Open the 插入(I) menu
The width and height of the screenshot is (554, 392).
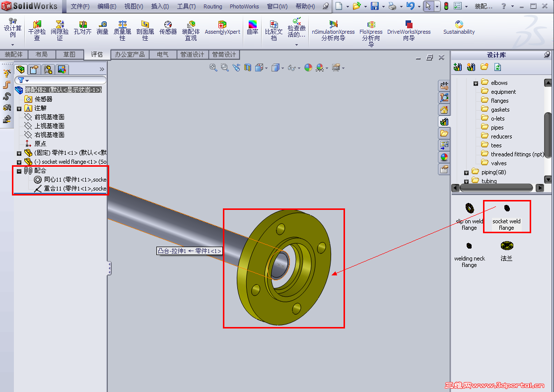tap(160, 6)
